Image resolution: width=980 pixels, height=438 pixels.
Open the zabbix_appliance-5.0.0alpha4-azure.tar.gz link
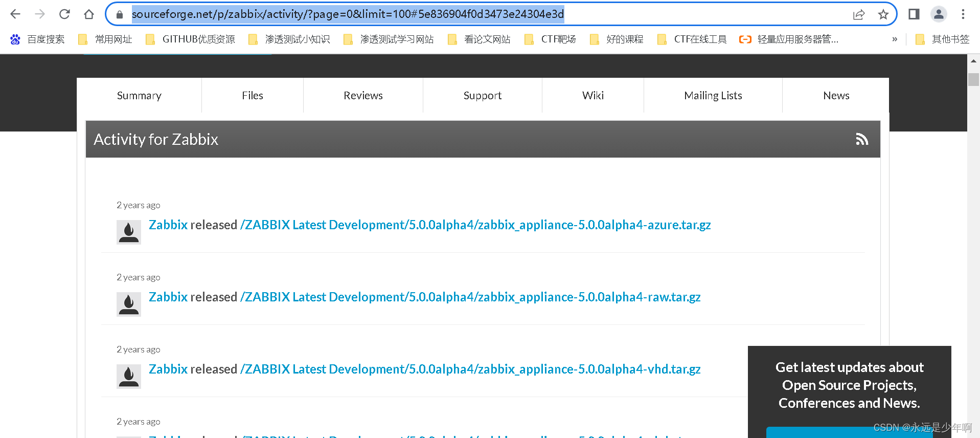point(475,225)
